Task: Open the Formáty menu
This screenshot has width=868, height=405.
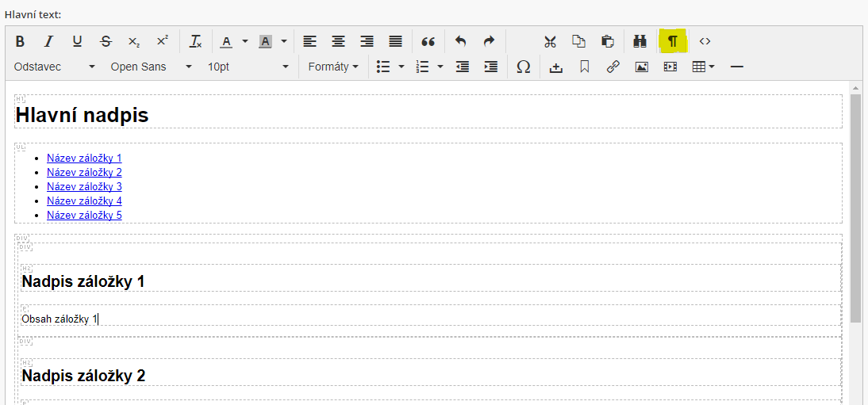Action: [333, 67]
